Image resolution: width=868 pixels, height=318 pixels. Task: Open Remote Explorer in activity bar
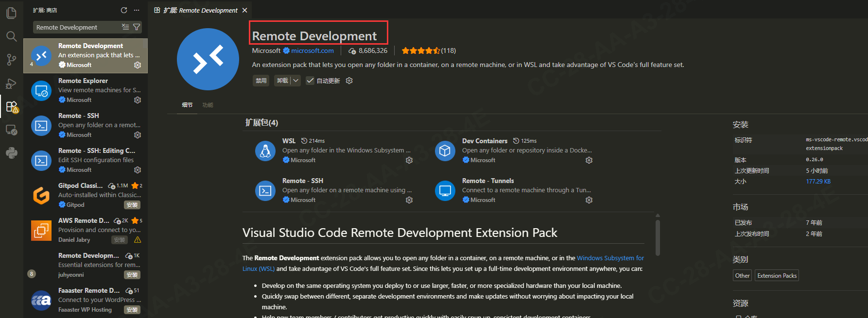(x=11, y=130)
